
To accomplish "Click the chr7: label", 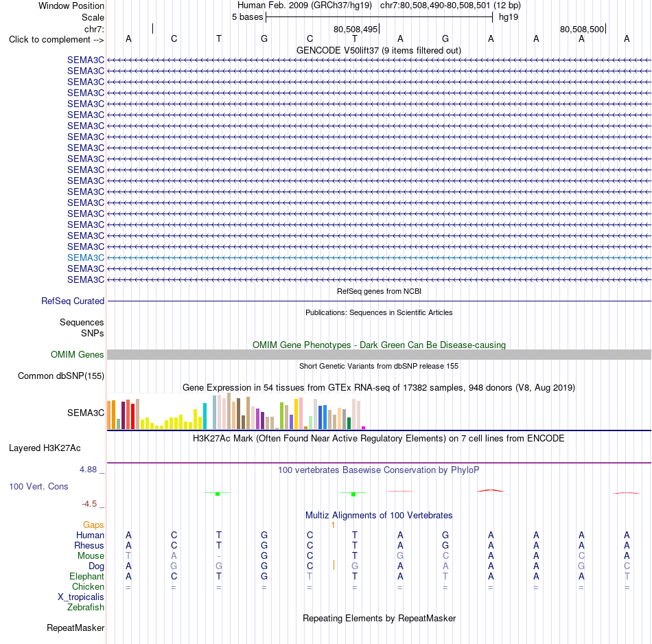I will click(94, 29).
